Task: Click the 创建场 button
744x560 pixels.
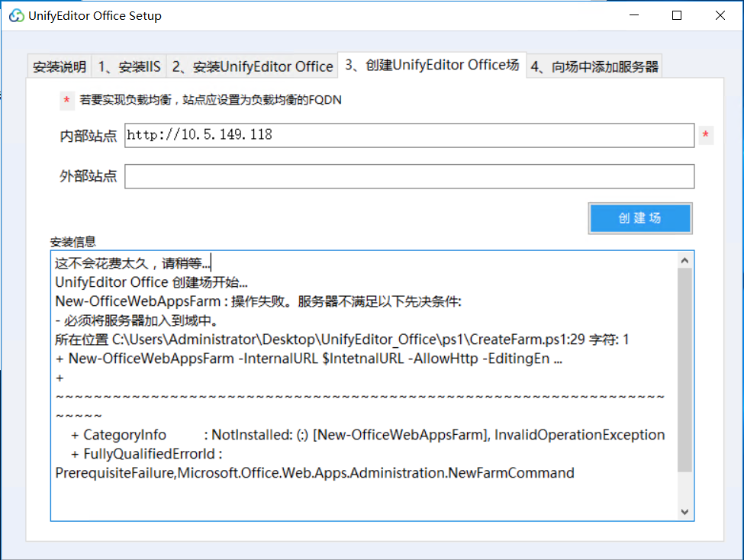Action: 640,218
